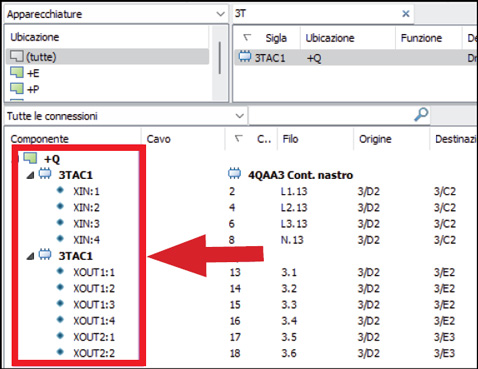Select terminal XOUT2:2
The width and height of the screenshot is (478, 369).
(x=94, y=353)
